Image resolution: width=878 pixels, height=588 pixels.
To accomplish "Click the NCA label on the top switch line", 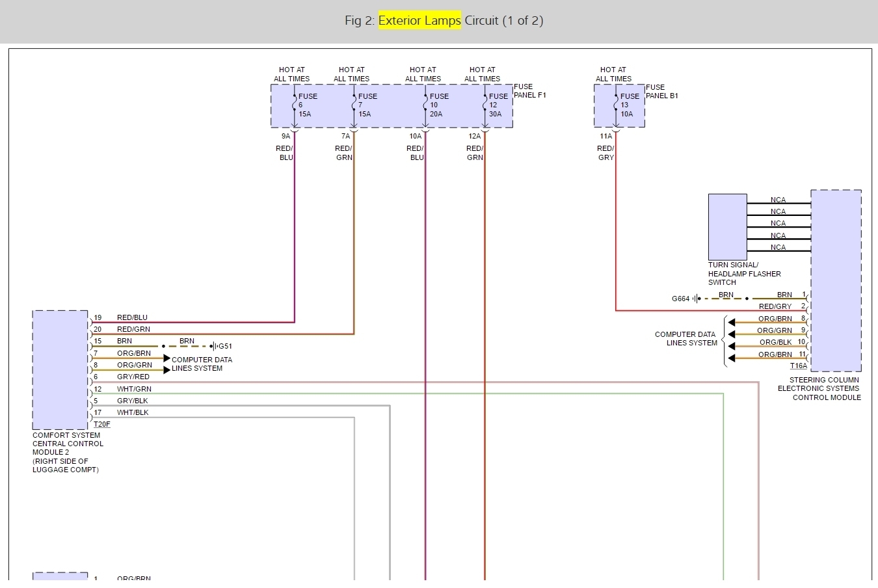I will click(778, 199).
